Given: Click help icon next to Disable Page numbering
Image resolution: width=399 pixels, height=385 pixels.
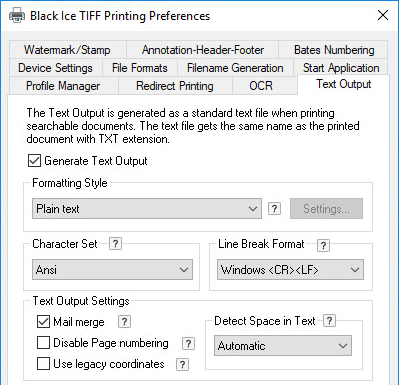Looking at the screenshot, I should (188, 343).
